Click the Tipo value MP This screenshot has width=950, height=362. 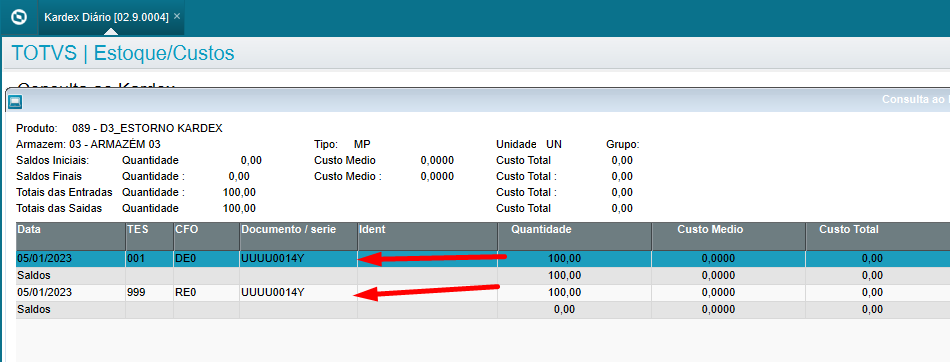point(362,144)
